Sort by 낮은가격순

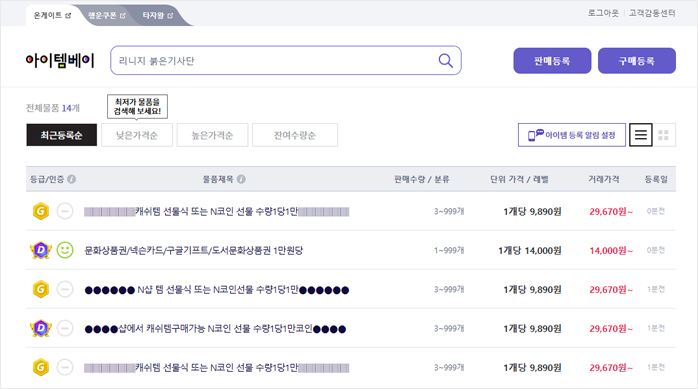pyautogui.click(x=137, y=135)
